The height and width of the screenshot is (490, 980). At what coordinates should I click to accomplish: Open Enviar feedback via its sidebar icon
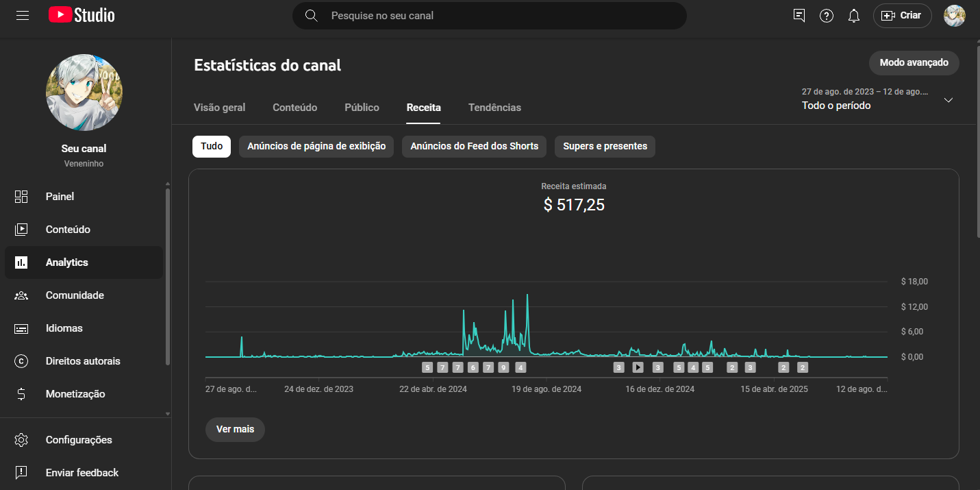click(21, 473)
